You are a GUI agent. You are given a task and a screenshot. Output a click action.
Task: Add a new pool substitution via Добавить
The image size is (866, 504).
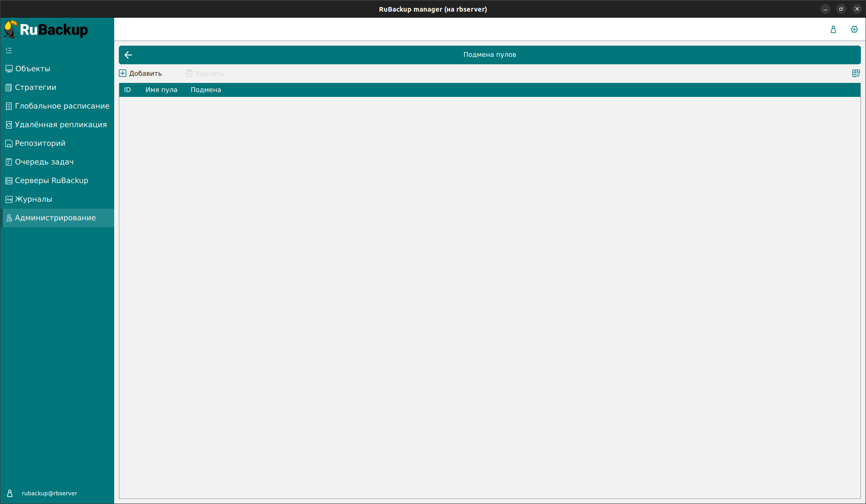pos(141,73)
